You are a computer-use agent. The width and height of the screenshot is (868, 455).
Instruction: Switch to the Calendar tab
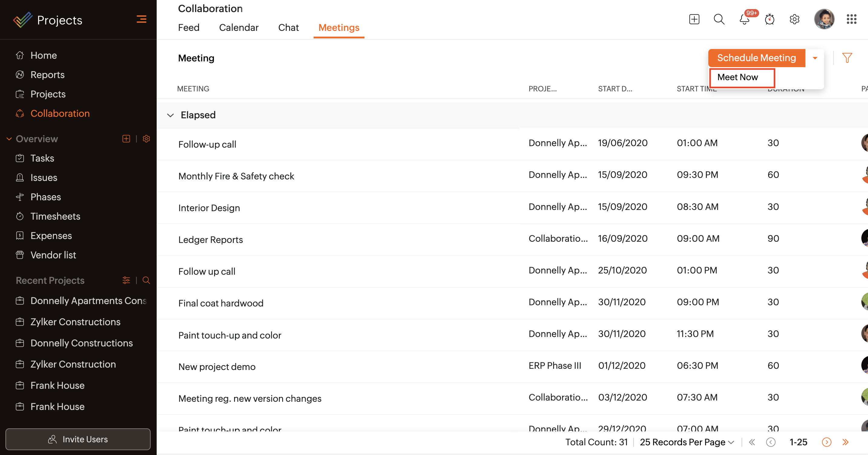239,27
